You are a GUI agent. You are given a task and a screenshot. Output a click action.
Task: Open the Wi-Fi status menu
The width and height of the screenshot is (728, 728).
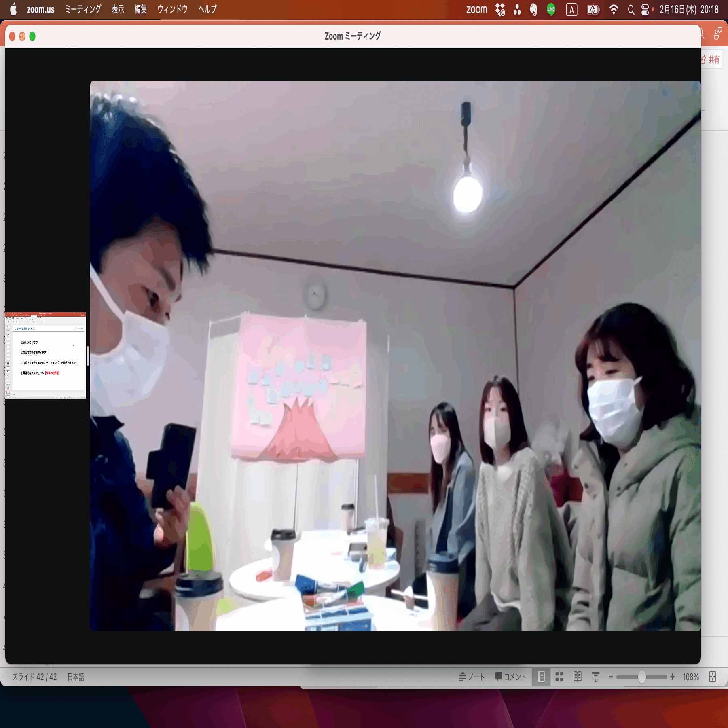[614, 9]
